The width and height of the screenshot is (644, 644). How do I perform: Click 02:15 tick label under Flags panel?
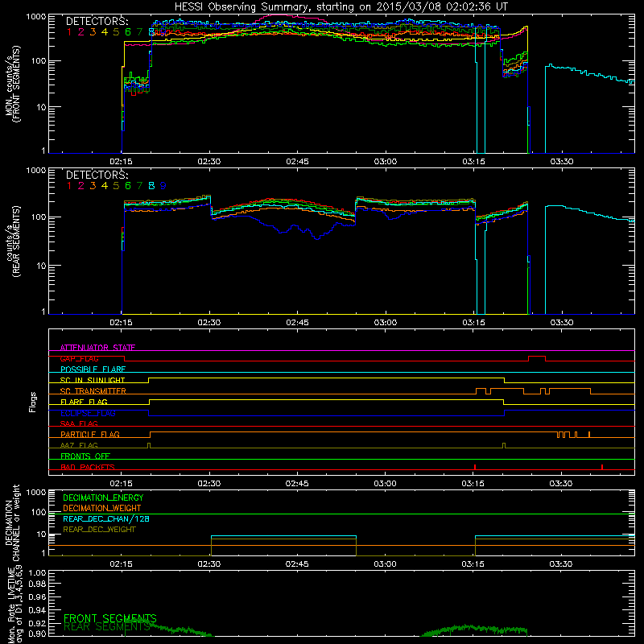pos(122,484)
